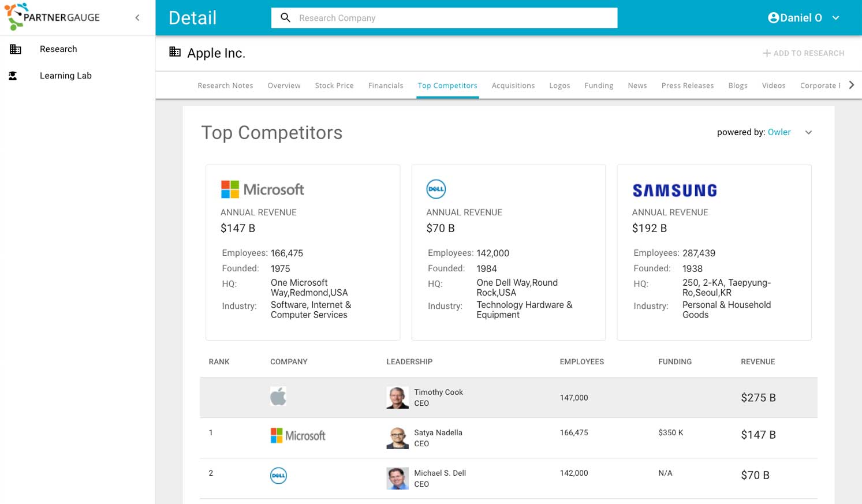862x504 pixels.
Task: Click Apple's $275 B revenue cell
Action: 758,398
